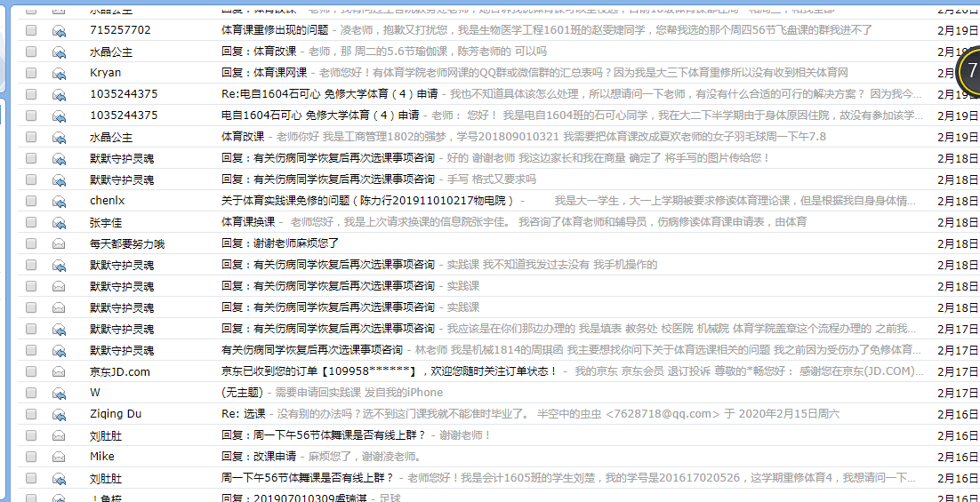This screenshot has height=502, width=980.
Task: Click the replied-mail icon for chenlx's message
Action: [x=60, y=201]
